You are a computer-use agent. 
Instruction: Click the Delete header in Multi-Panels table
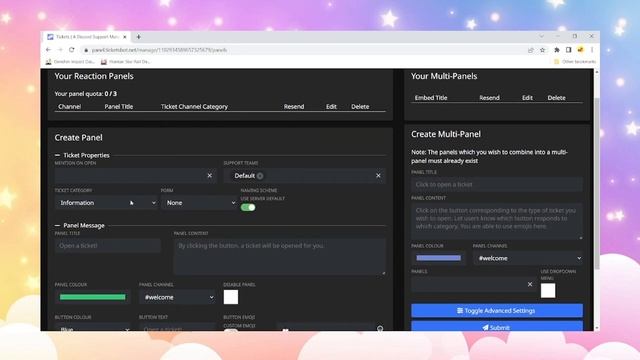[556, 98]
